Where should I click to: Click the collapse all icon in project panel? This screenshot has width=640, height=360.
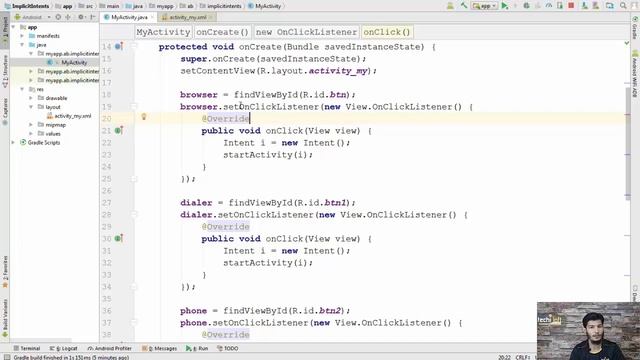(68, 17)
